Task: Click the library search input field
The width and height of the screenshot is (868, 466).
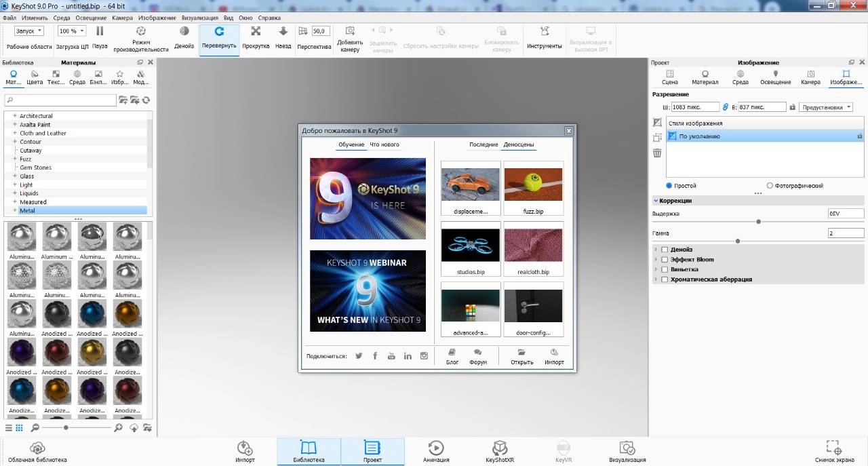Action: tap(60, 100)
